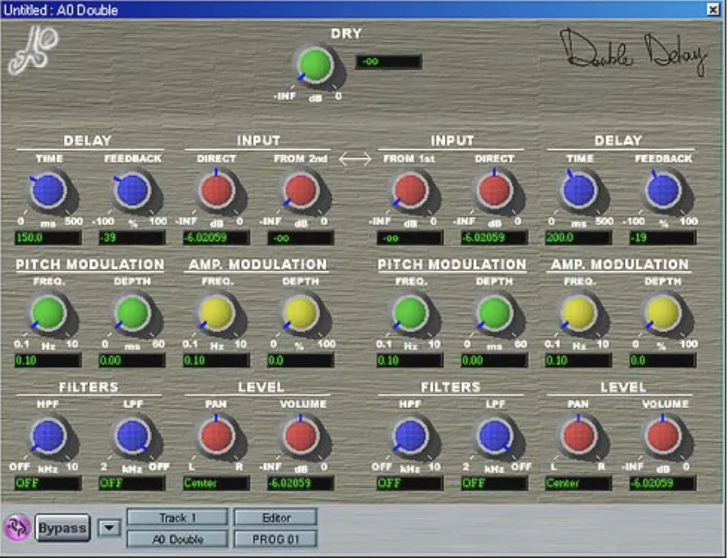Click the right input direct value field
Image resolution: width=728 pixels, height=560 pixels.
click(x=494, y=238)
